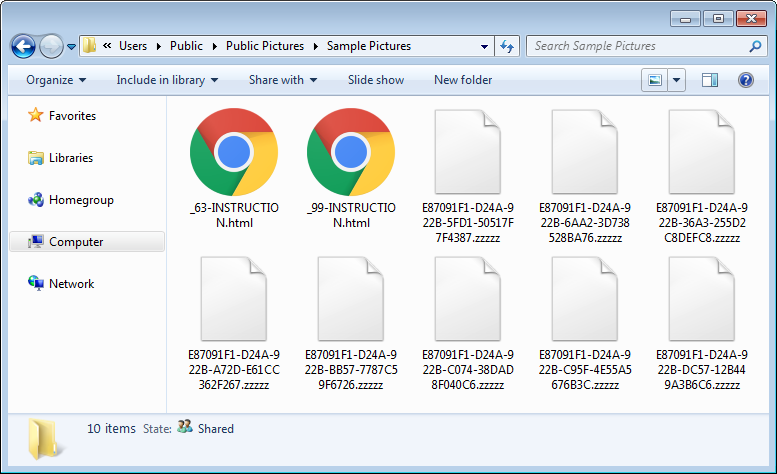Open more view options dropdown

click(x=676, y=80)
